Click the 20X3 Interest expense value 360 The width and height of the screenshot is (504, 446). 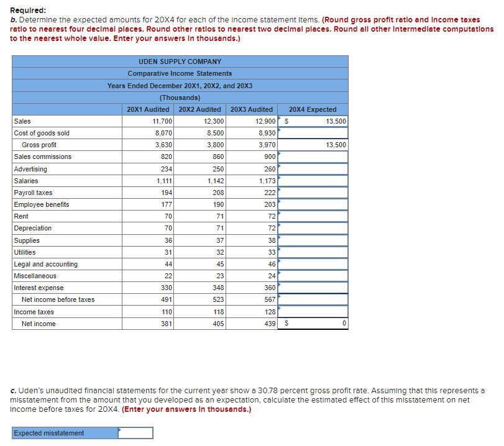tap(270, 288)
